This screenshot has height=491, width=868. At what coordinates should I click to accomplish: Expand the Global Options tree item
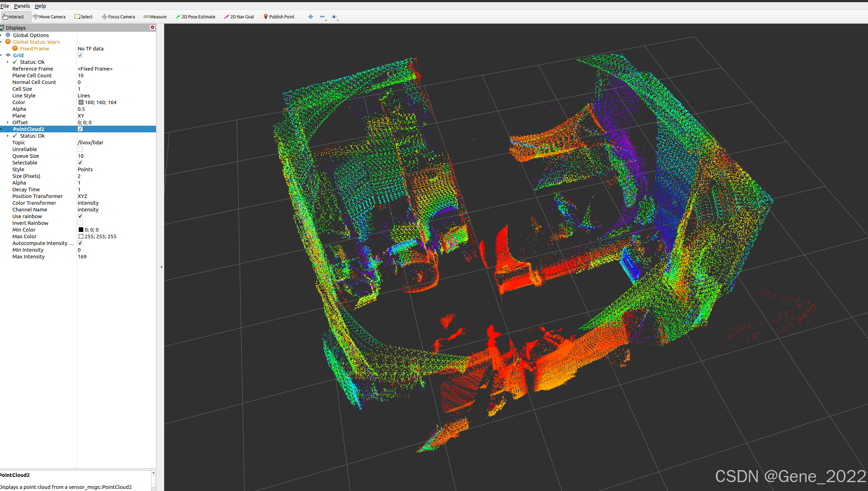tap(1, 35)
